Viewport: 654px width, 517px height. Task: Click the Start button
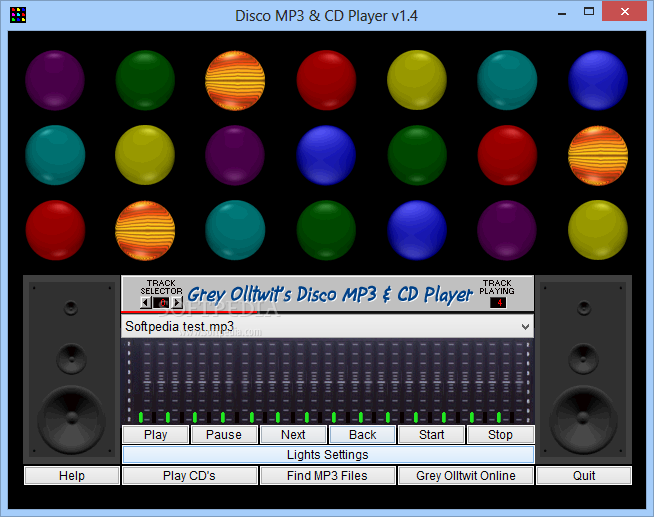(432, 434)
